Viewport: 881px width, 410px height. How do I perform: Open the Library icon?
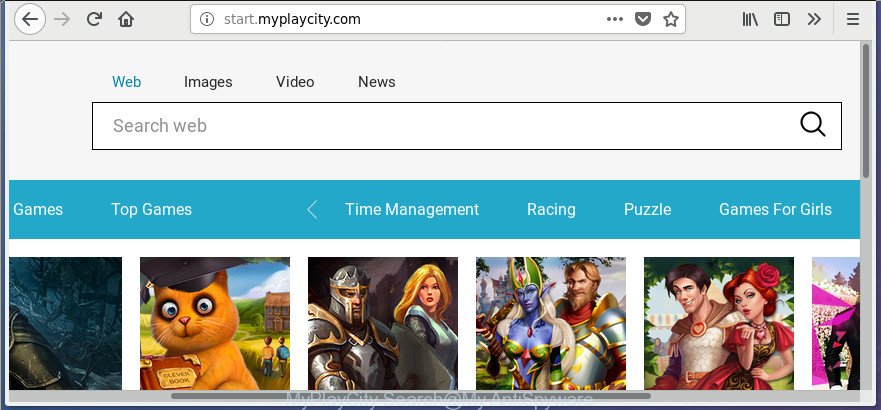pos(750,19)
